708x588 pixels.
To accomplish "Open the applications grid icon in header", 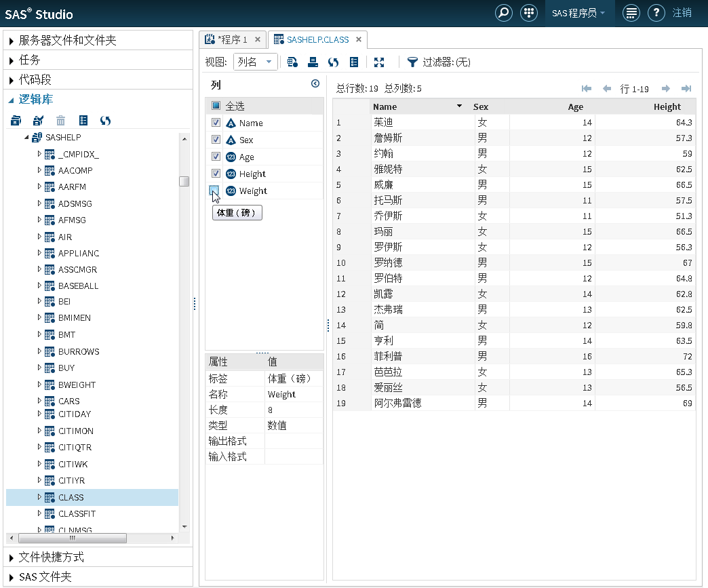I will pyautogui.click(x=528, y=13).
